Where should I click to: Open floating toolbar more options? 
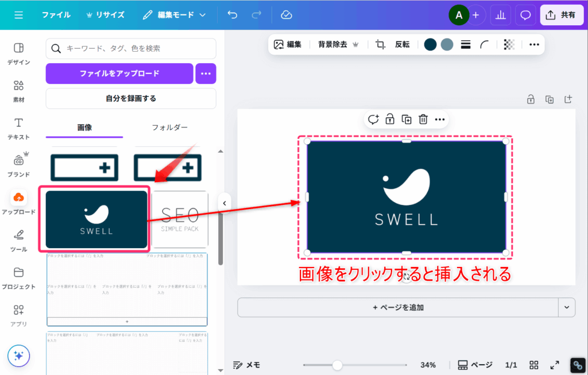point(439,119)
